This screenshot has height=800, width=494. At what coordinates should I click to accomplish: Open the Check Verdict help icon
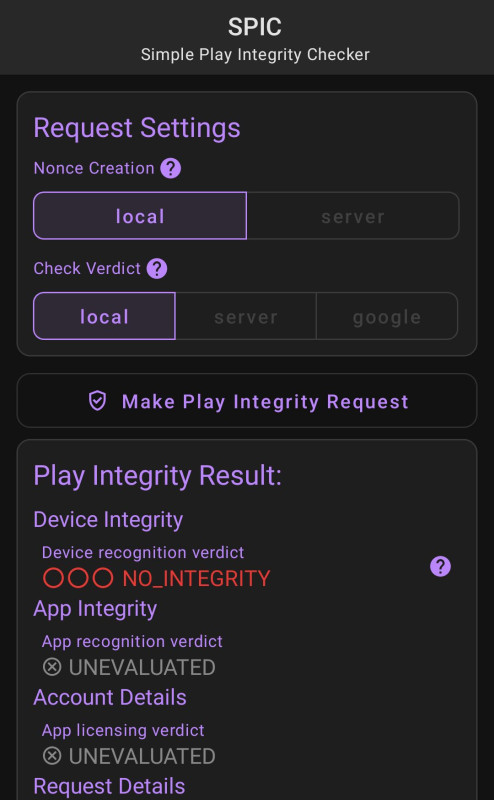click(157, 268)
